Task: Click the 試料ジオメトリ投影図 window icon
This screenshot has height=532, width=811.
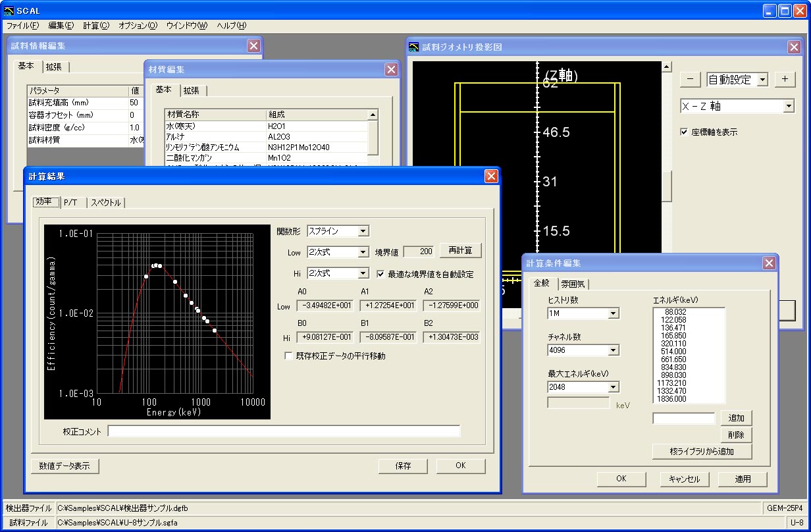Action: point(413,47)
